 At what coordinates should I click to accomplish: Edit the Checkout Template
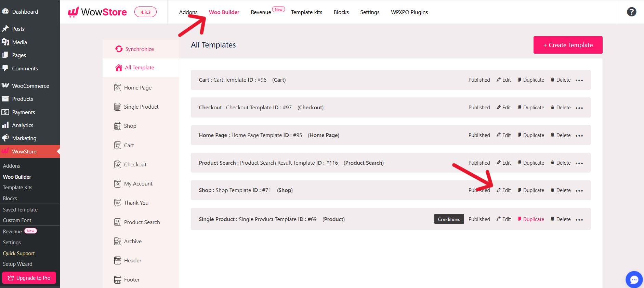point(503,108)
